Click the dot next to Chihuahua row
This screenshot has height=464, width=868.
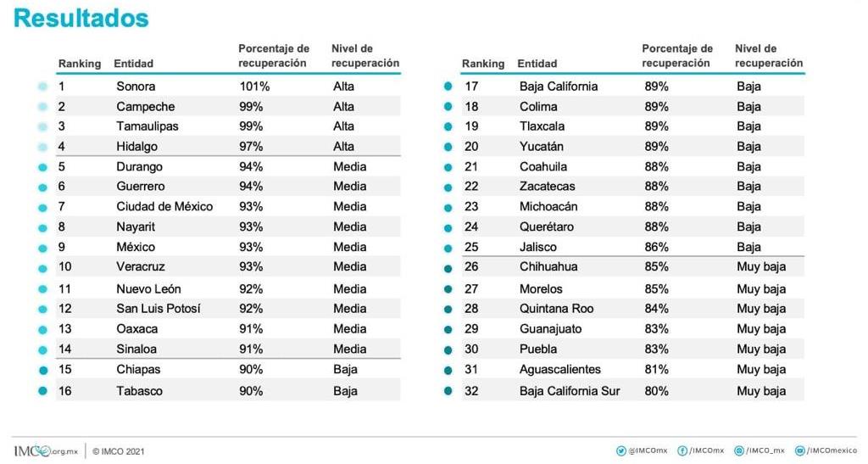(448, 269)
